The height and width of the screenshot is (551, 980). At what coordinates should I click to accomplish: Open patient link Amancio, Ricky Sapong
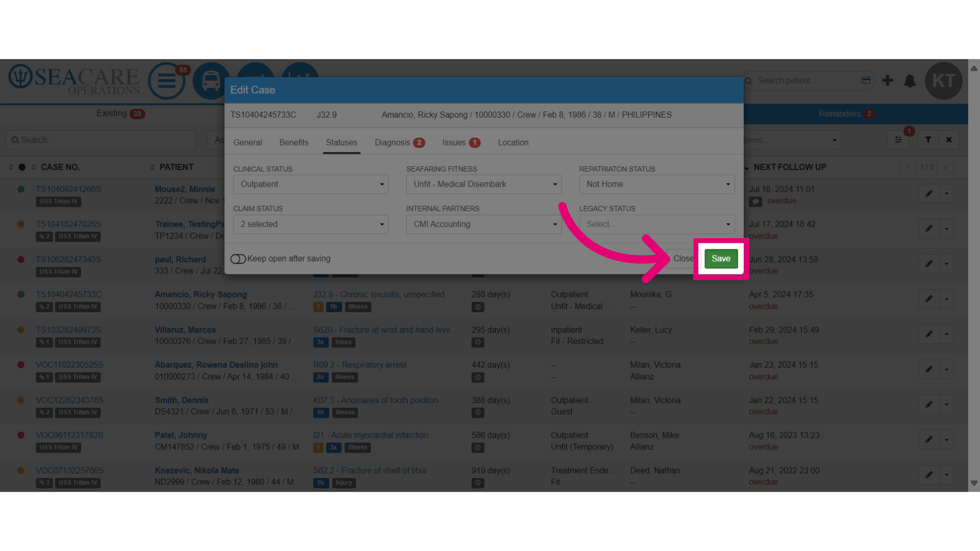pos(201,294)
